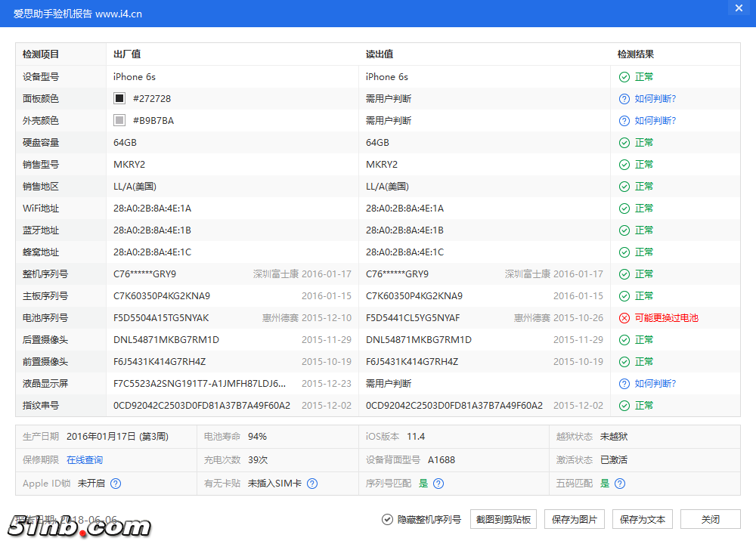756x544 pixels.
Task: Click the 关闭 button
Action: pos(710,519)
